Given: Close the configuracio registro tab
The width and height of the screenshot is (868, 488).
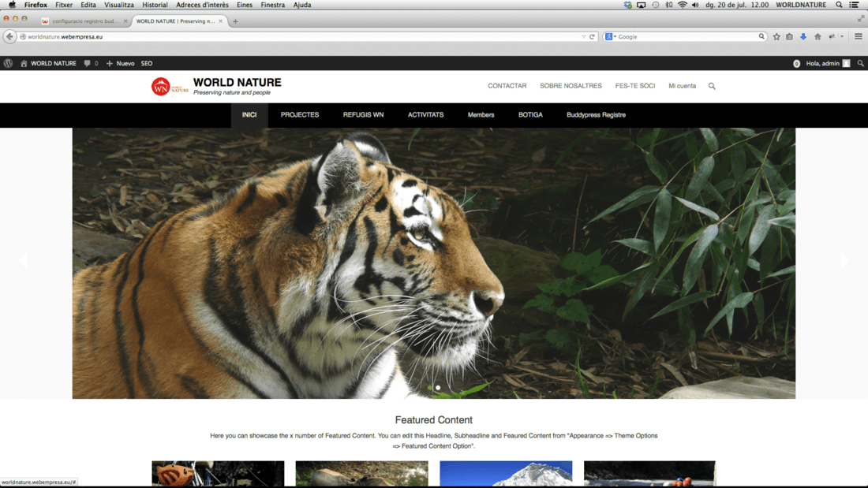Looking at the screenshot, I should pos(125,21).
